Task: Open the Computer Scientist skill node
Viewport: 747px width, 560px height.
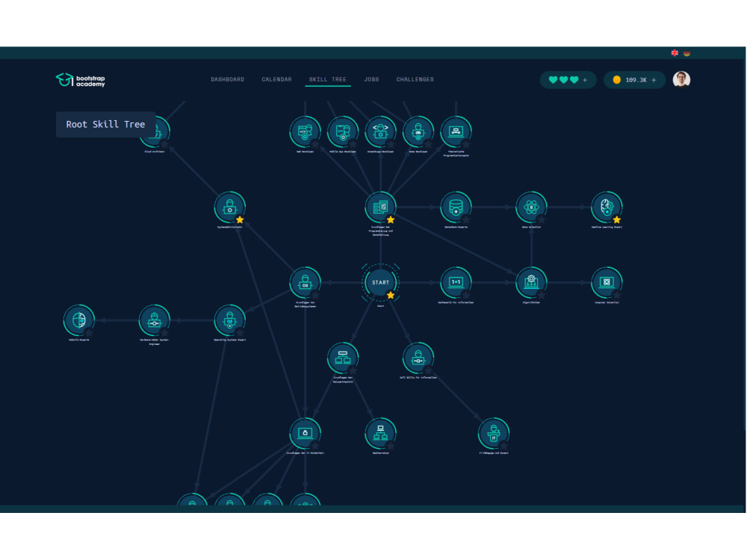Action: pyautogui.click(x=607, y=282)
